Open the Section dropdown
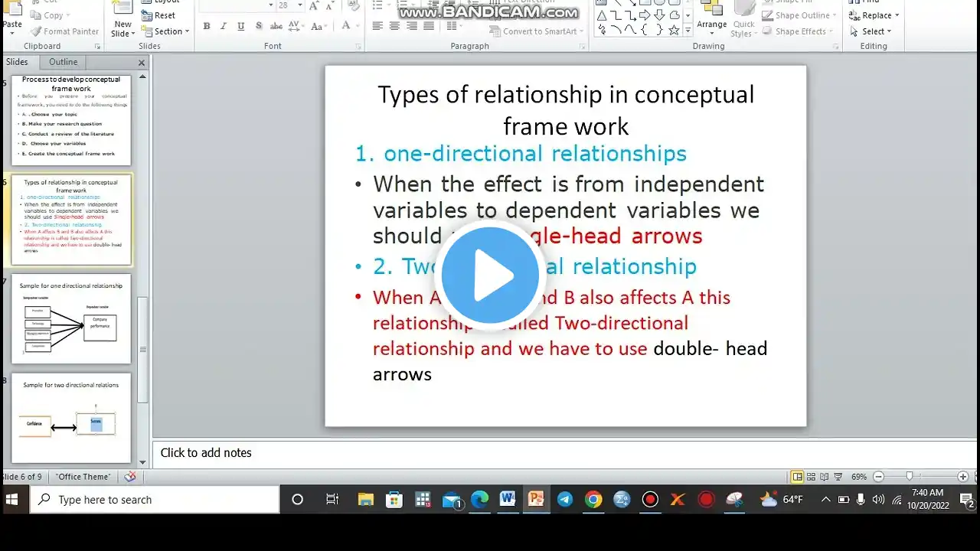980x551 pixels. (165, 31)
